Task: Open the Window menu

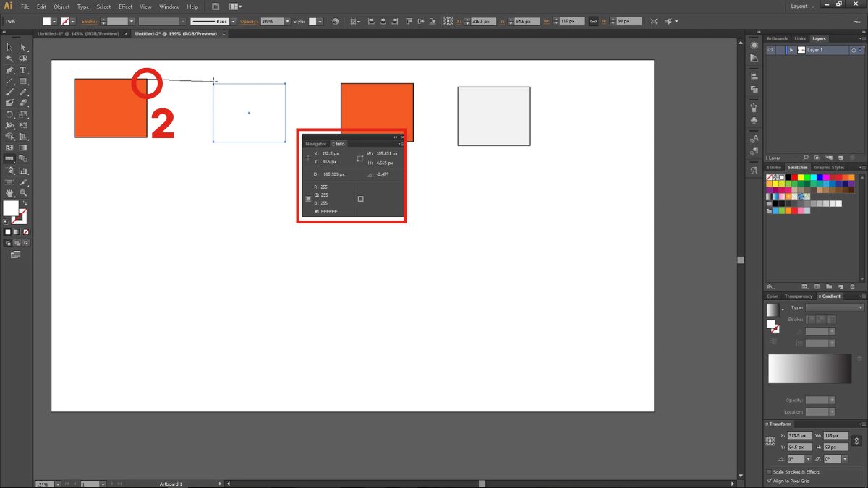Action: pyautogui.click(x=169, y=7)
